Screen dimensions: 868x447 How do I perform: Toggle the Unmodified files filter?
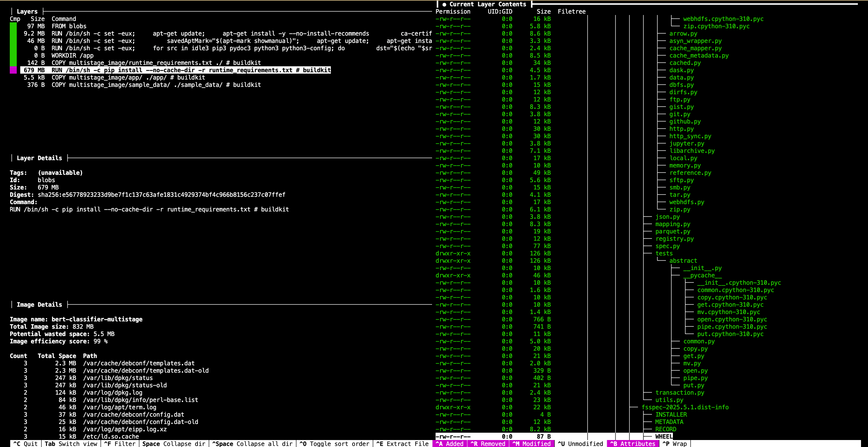pos(580,444)
